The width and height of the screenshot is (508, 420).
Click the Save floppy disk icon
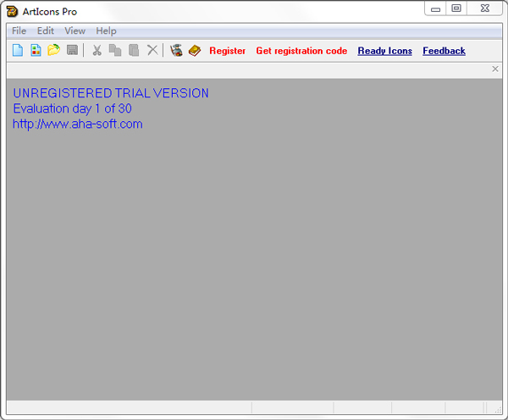pos(72,51)
